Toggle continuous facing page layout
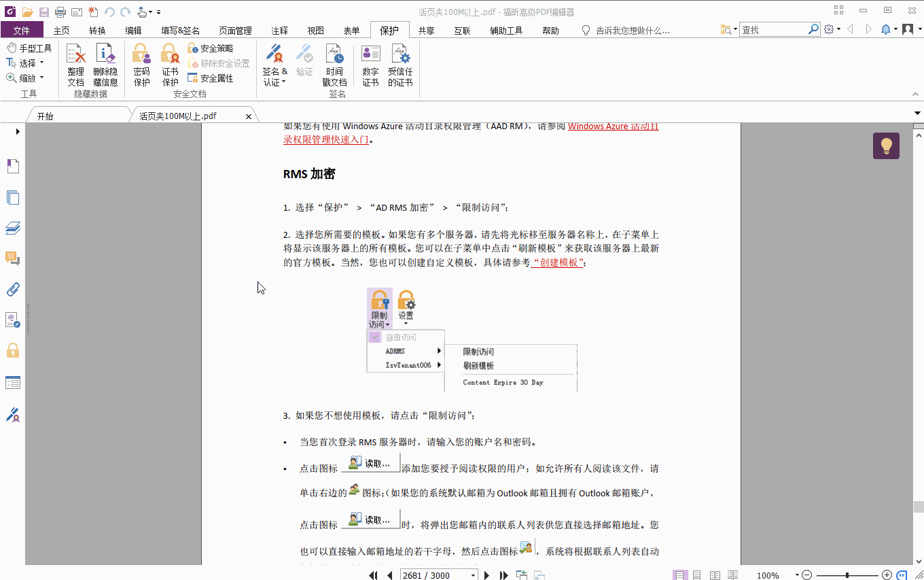The image size is (924, 580). pos(732,575)
